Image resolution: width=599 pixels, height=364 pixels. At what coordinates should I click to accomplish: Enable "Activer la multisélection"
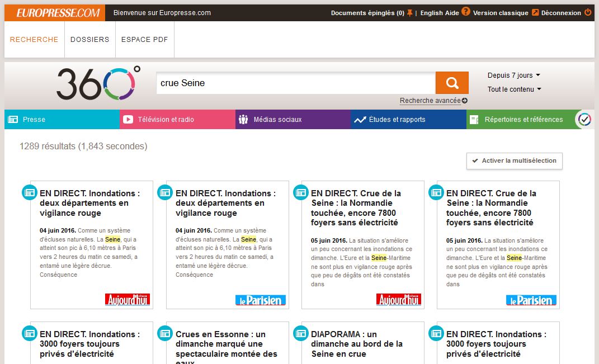pos(514,161)
